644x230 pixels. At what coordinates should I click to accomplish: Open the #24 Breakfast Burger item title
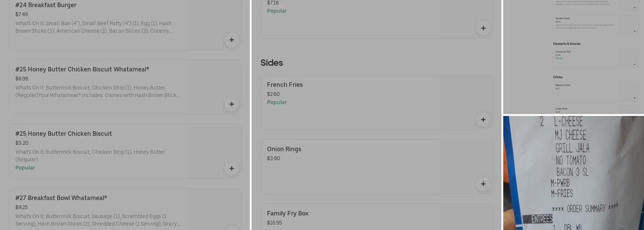coord(46,5)
